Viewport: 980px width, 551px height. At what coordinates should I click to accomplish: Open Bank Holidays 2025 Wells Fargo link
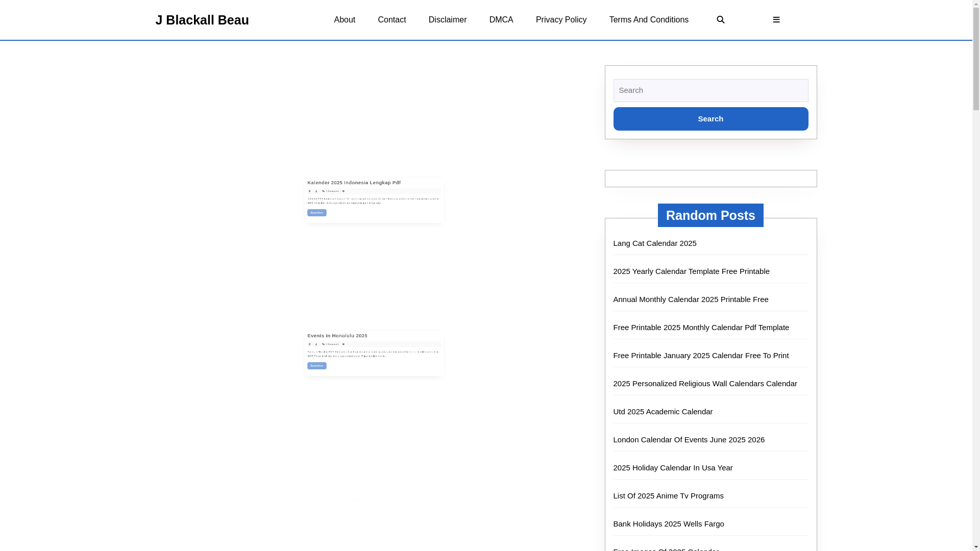(668, 524)
